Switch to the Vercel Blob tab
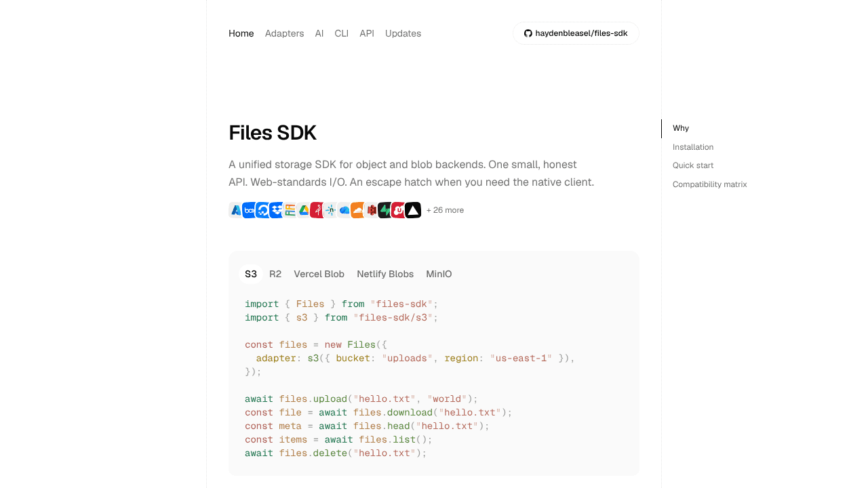 coord(319,274)
